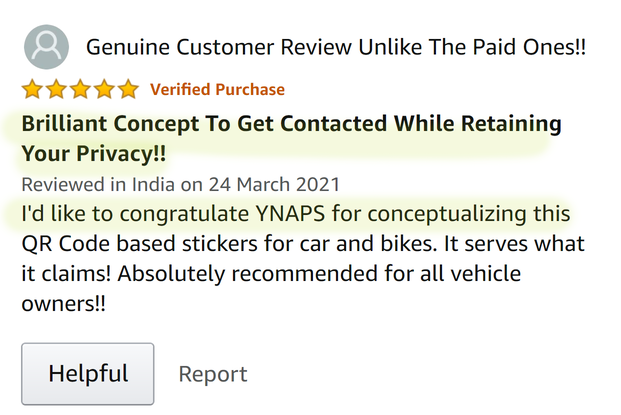The image size is (621, 415).
Task: Click the fourth rating star
Action: (104, 90)
